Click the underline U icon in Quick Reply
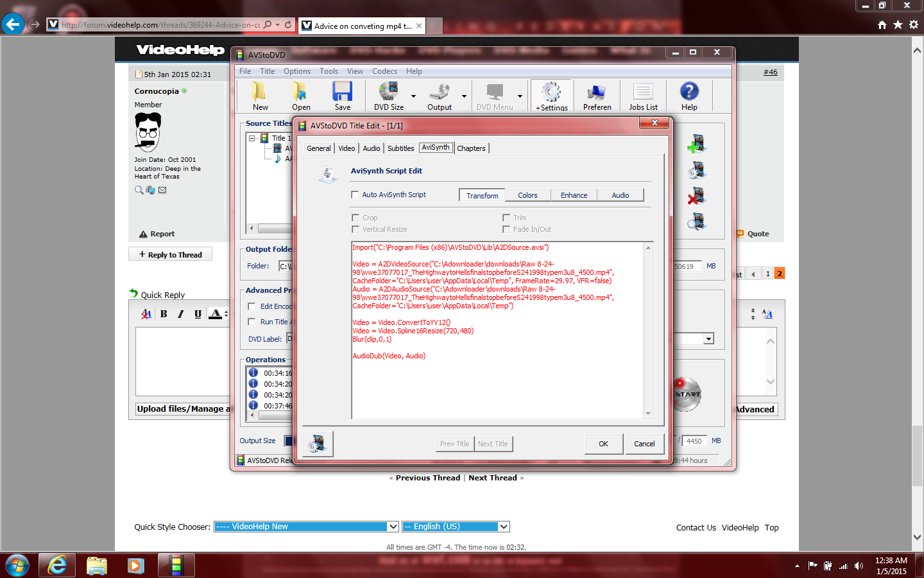This screenshot has height=578, width=924. [198, 313]
